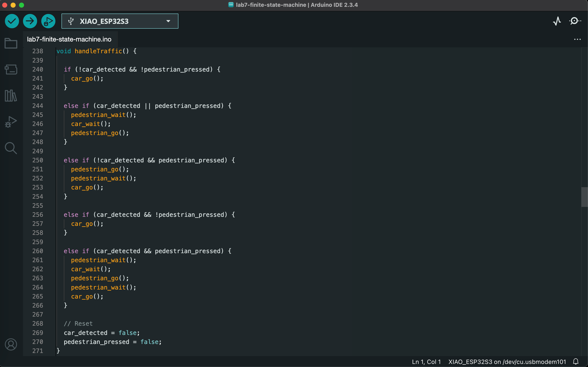Click the Upload arrow button

pyautogui.click(x=30, y=21)
